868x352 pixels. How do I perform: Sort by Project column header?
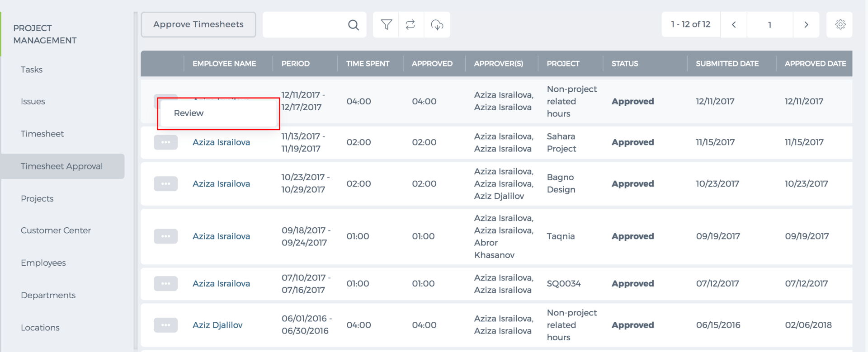point(563,64)
